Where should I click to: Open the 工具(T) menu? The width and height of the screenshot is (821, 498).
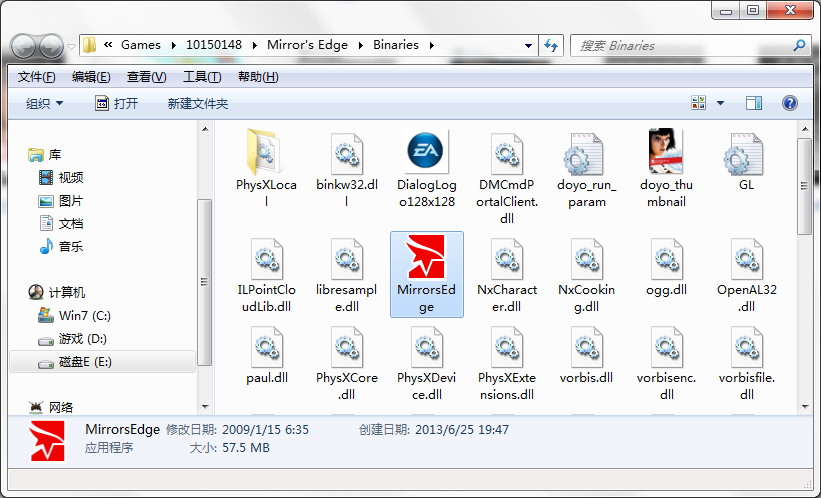(202, 77)
